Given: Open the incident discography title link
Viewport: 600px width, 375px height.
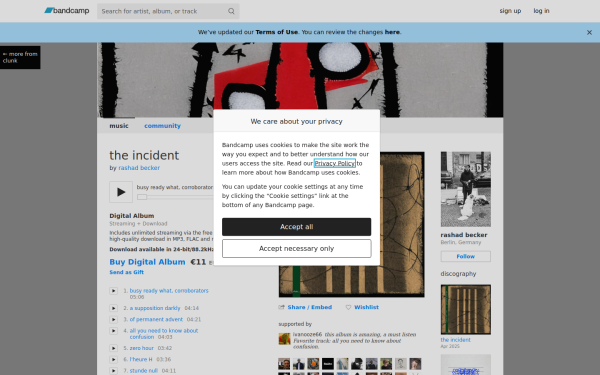Looking at the screenshot, I should coord(455,340).
